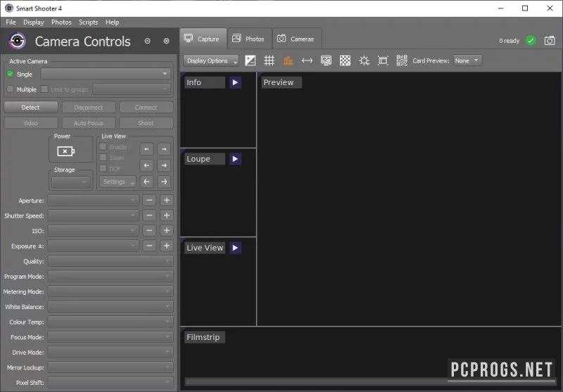Click the Power battery icon
The image size is (563, 392).
click(65, 151)
